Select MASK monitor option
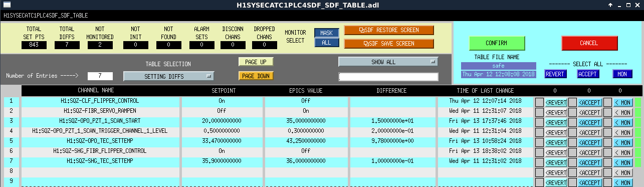 tap(326, 33)
